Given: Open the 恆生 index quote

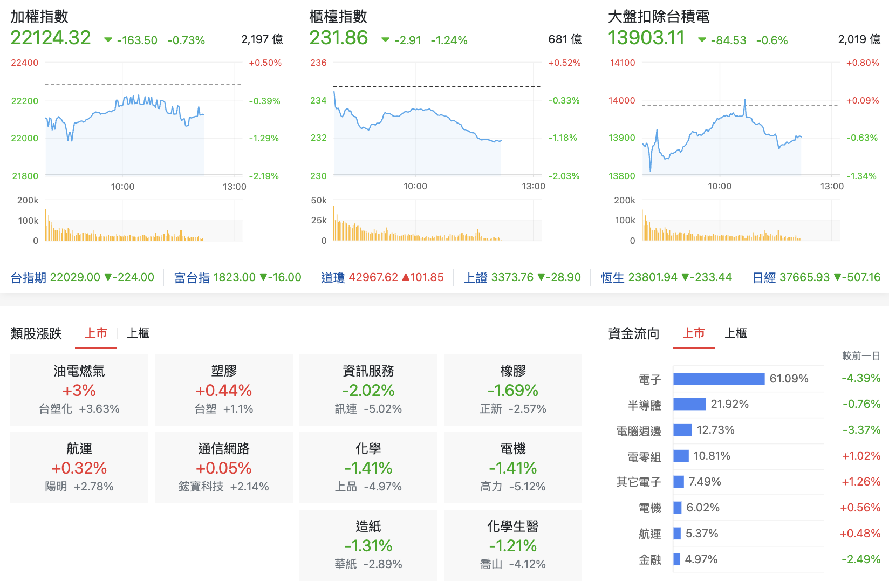Looking at the screenshot, I should pyautogui.click(x=666, y=277).
